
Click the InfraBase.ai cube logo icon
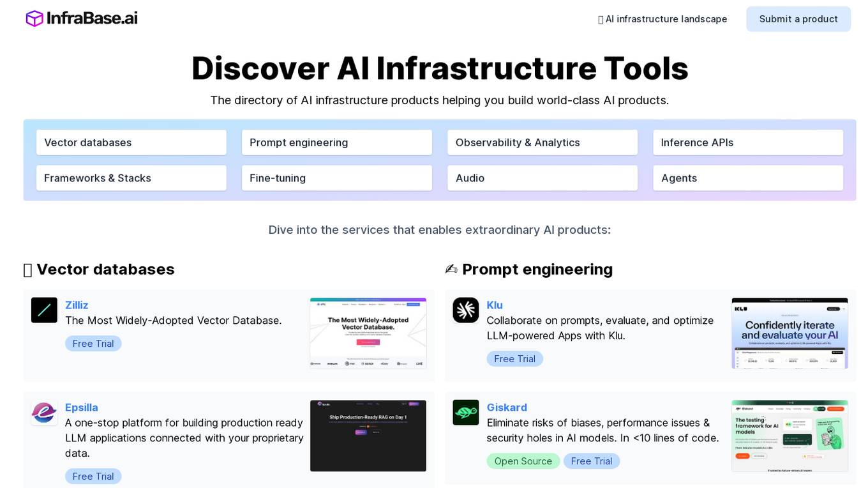(34, 19)
